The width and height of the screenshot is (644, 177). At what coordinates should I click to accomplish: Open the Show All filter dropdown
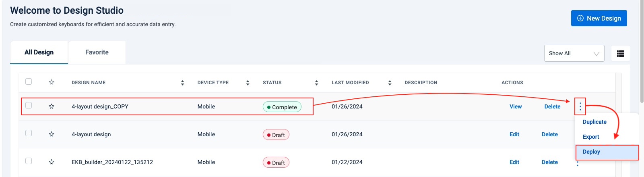pyautogui.click(x=574, y=53)
